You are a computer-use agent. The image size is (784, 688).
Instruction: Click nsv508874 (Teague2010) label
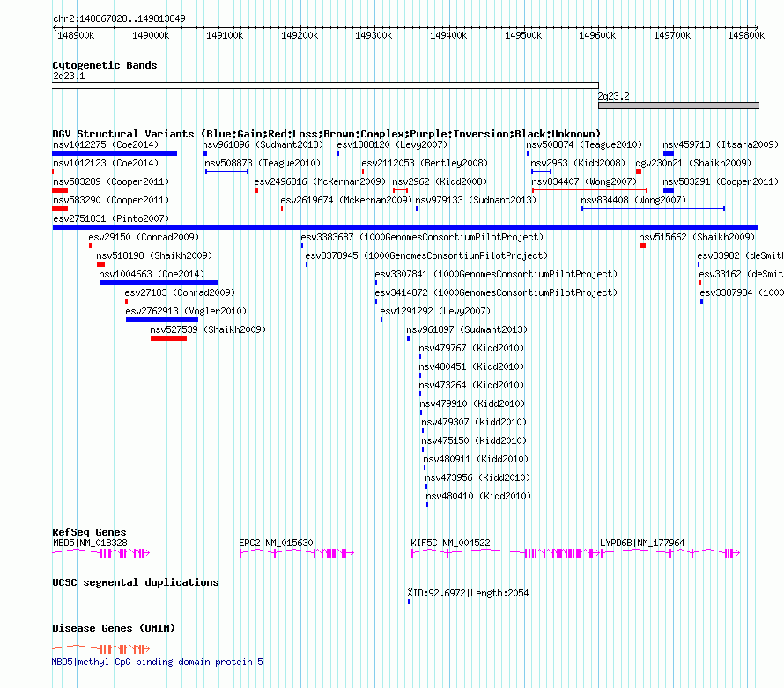(584, 144)
